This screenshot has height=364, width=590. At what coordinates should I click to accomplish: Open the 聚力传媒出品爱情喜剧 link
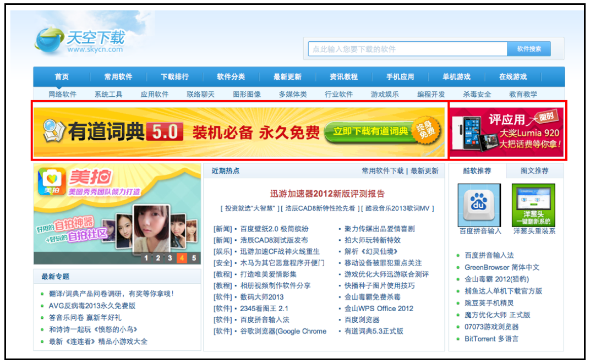[379, 229]
